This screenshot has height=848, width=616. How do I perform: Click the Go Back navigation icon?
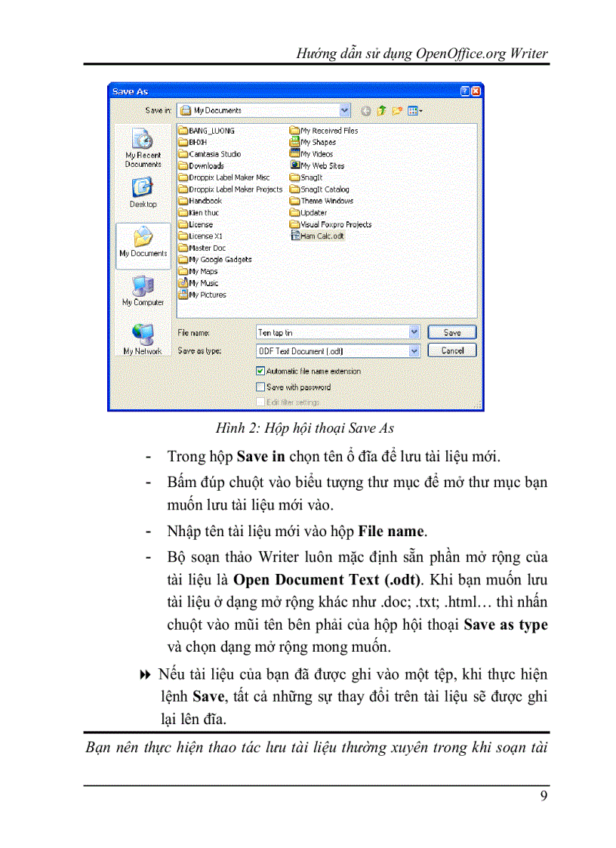click(x=365, y=110)
